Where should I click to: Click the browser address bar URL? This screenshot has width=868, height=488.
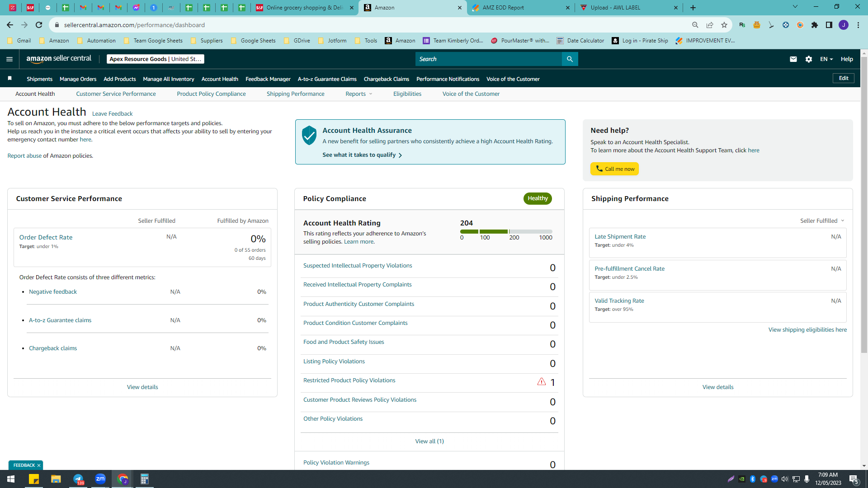(x=134, y=25)
